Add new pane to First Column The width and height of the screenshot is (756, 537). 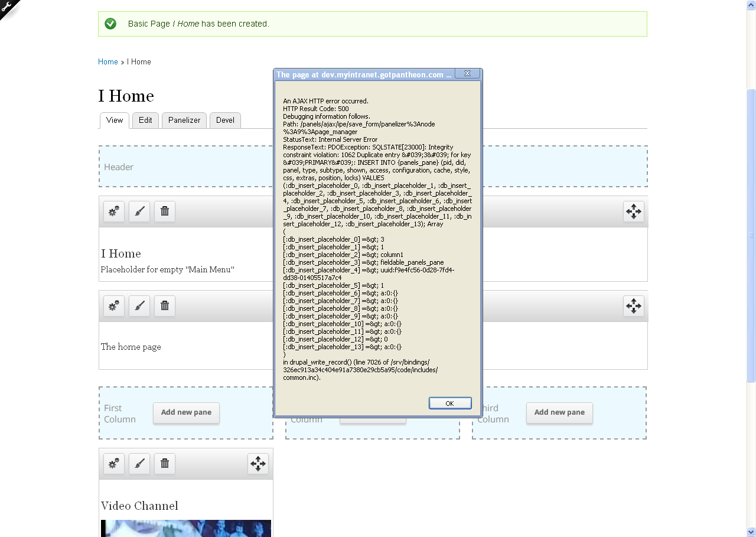(186, 412)
